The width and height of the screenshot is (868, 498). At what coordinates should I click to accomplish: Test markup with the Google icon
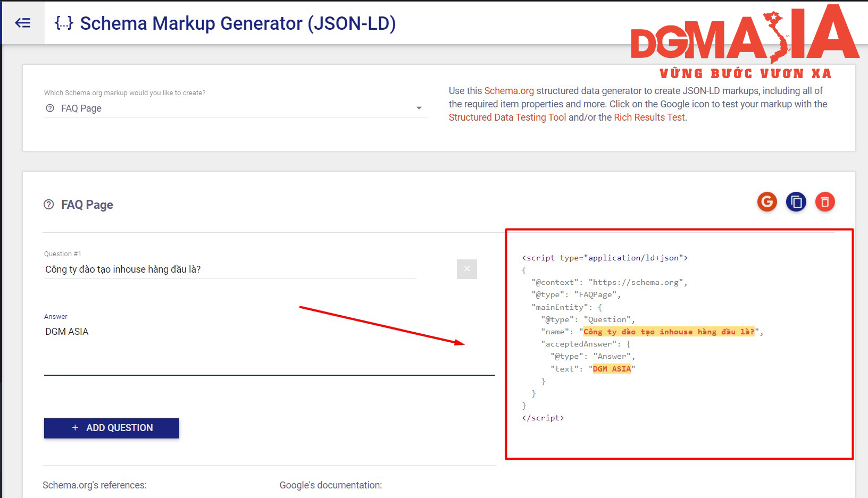(x=767, y=201)
